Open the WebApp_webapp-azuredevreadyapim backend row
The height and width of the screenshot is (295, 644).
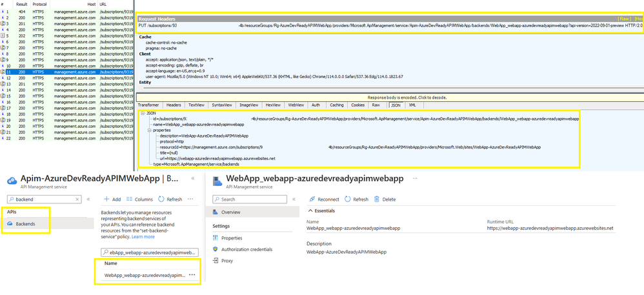(145, 275)
